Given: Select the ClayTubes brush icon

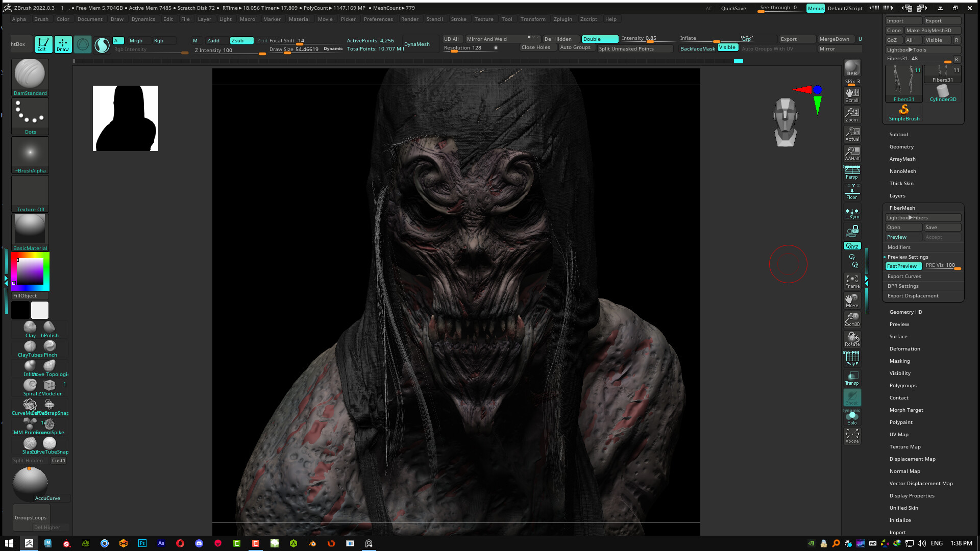Looking at the screenshot, I should point(30,347).
